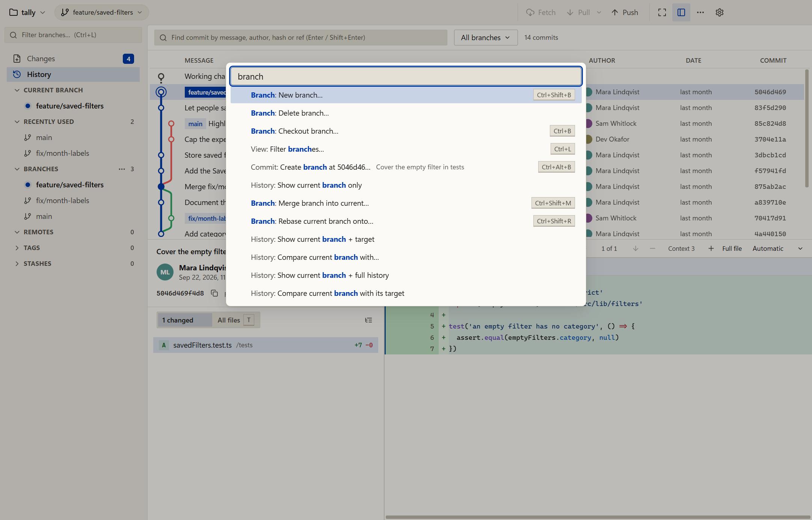Image resolution: width=812 pixels, height=520 pixels.
Task: Select main under Recently Used
Action: pyautogui.click(x=73, y=137)
